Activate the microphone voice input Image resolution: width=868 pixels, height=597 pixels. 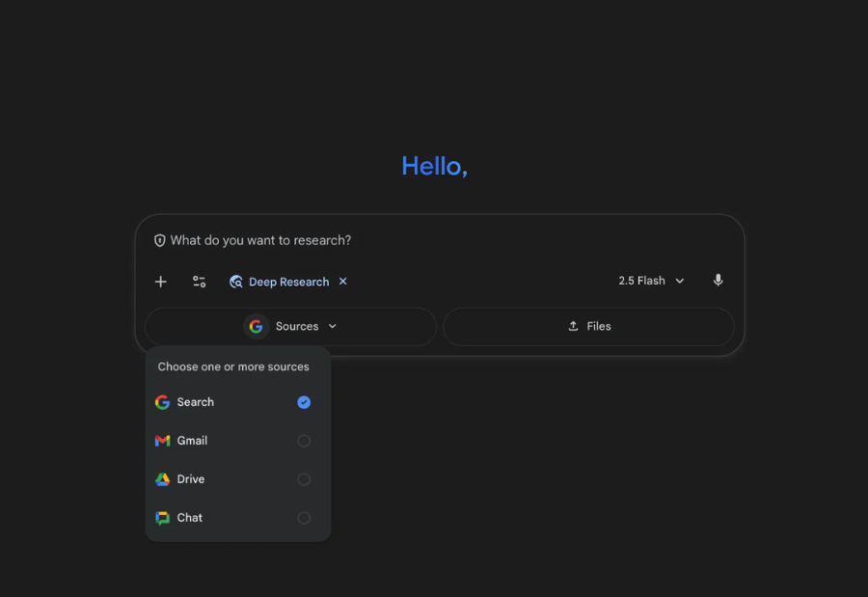(718, 281)
